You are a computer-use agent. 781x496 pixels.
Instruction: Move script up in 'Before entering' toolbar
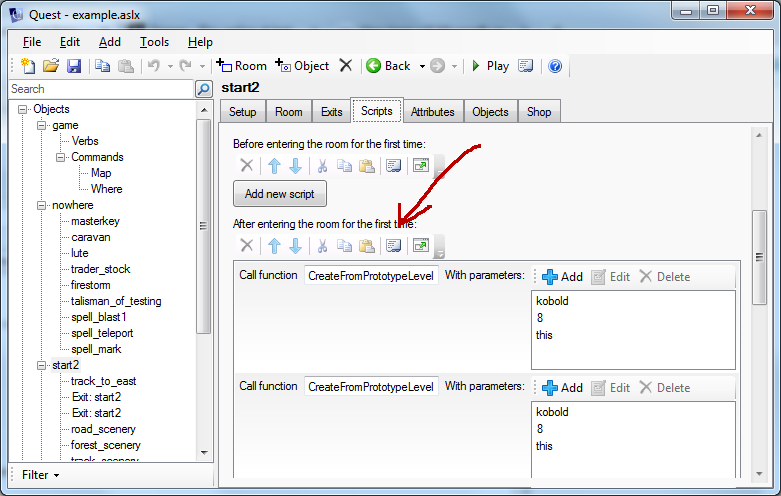[x=274, y=165]
